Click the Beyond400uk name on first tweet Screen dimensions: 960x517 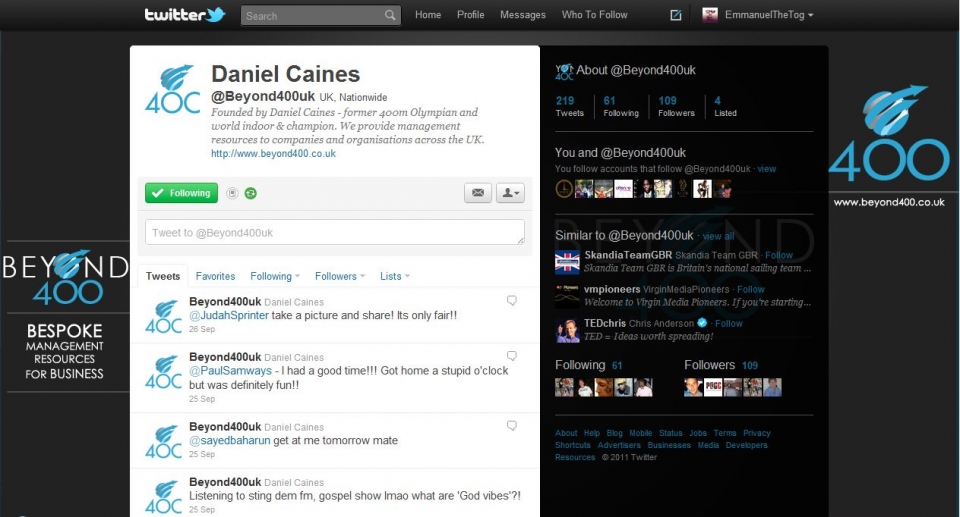225,301
